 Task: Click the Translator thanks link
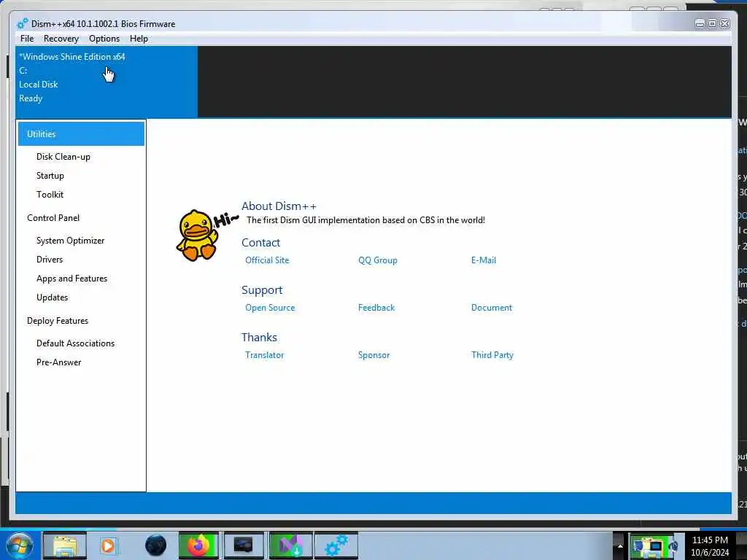(x=264, y=355)
